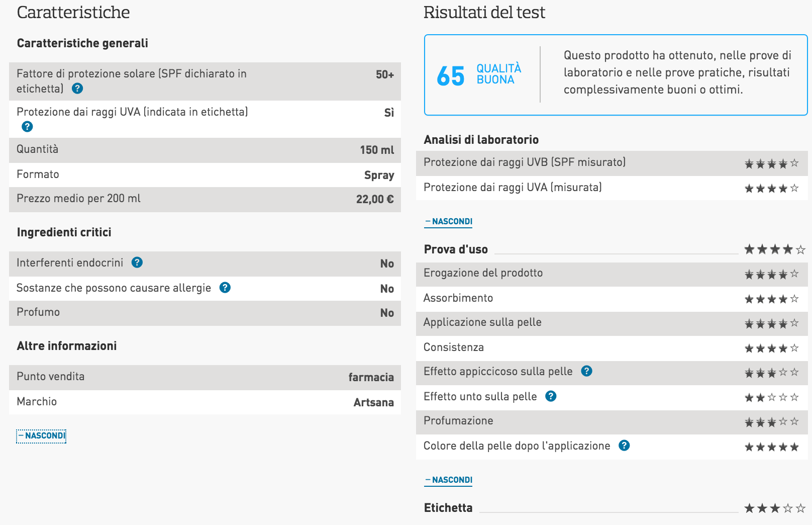Screen dimensions: 812x525
Task: Collapse Caratteristiche section with Nascondi link
Action: click(x=41, y=436)
